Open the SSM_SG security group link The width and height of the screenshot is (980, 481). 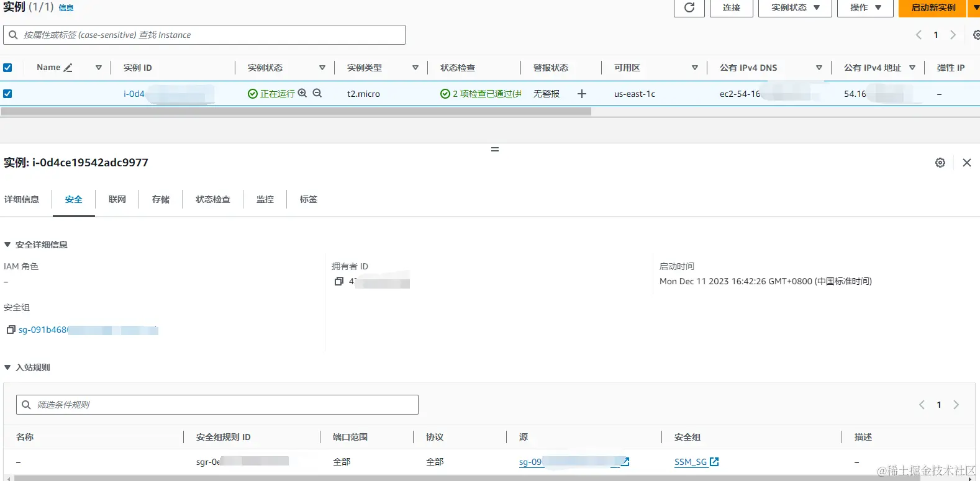(x=691, y=462)
